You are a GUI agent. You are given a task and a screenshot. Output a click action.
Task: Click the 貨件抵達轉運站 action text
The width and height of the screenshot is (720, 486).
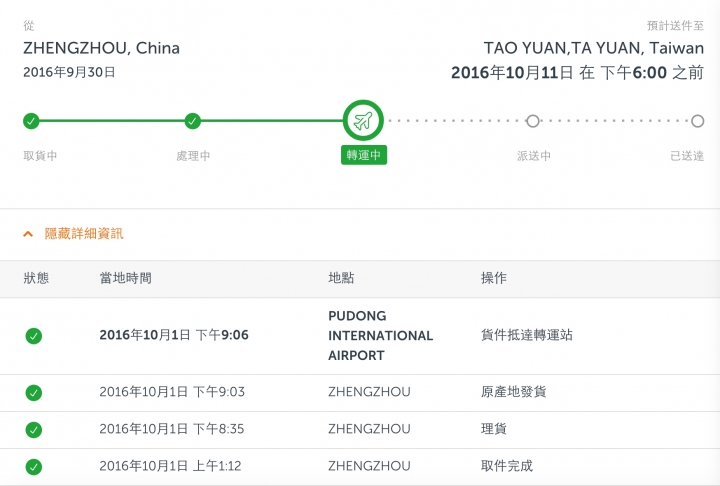click(x=527, y=335)
